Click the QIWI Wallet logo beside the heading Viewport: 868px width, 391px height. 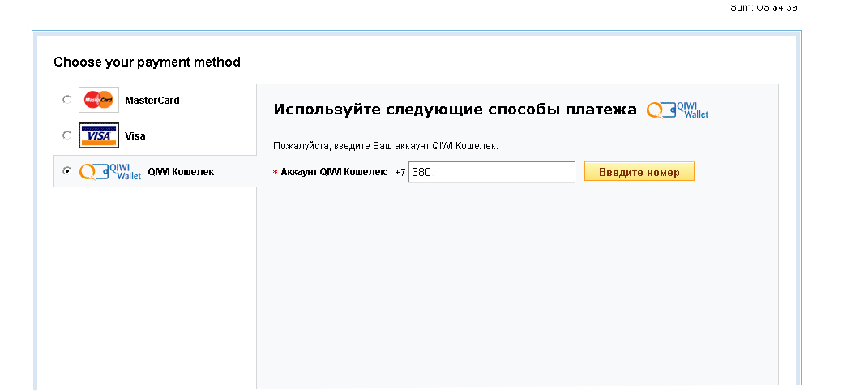[678, 110]
